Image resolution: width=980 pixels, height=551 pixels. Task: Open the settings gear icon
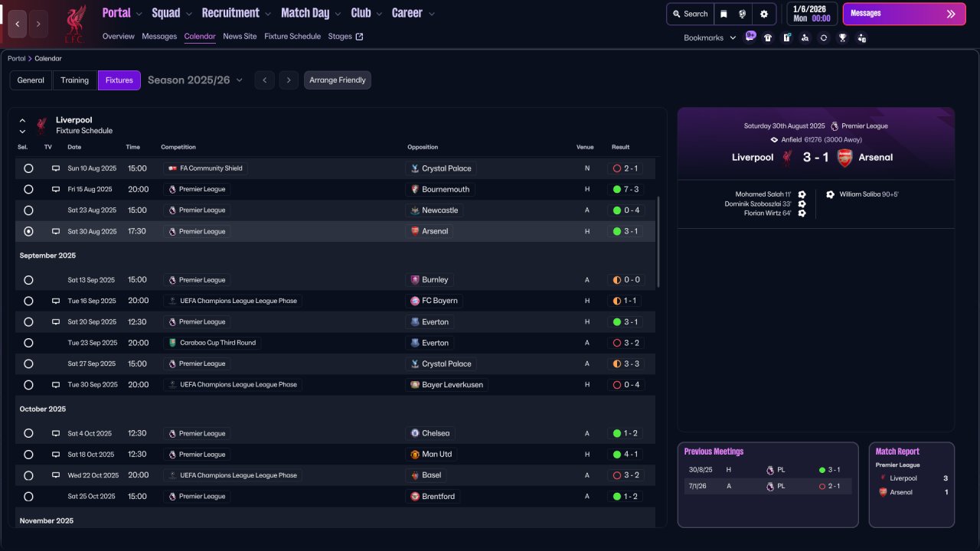tap(764, 14)
